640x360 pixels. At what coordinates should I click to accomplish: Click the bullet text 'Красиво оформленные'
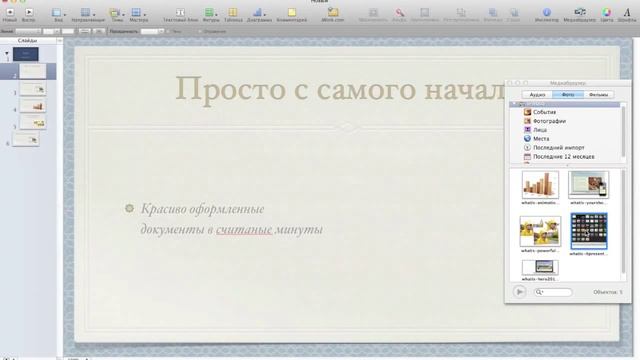pyautogui.click(x=202, y=209)
